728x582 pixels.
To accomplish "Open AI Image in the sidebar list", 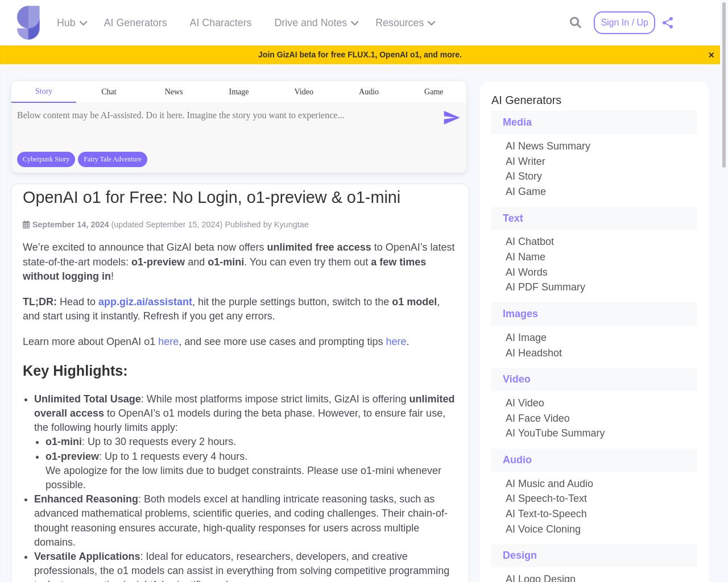I will pos(526,338).
